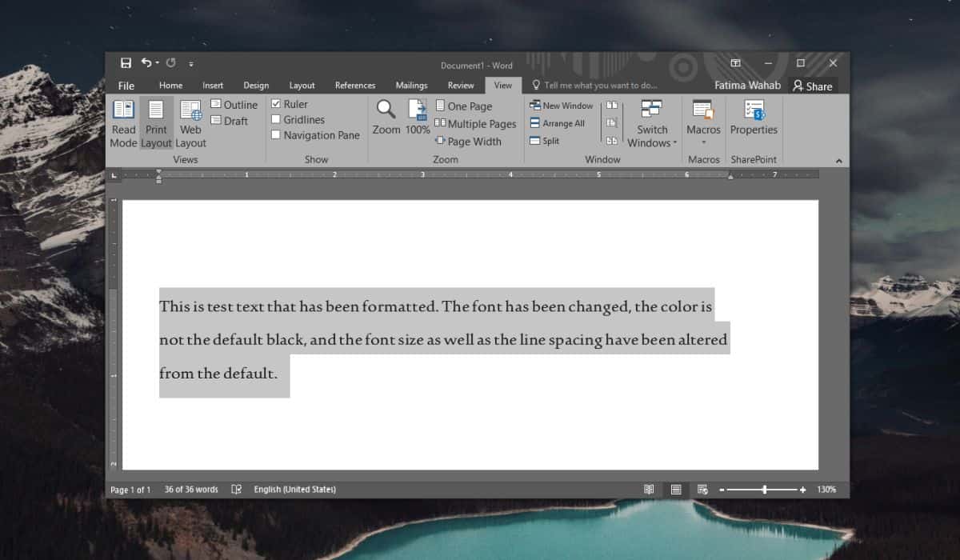Switch to Read Mode view
Screen dimensions: 960x560
pos(123,124)
